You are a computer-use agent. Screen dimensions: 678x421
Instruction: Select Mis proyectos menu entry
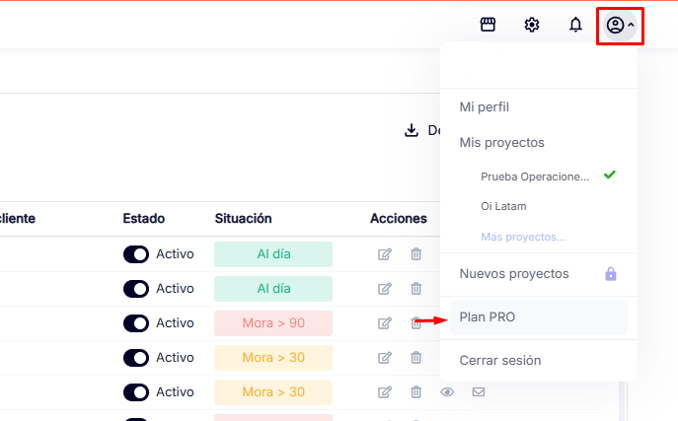(x=502, y=142)
